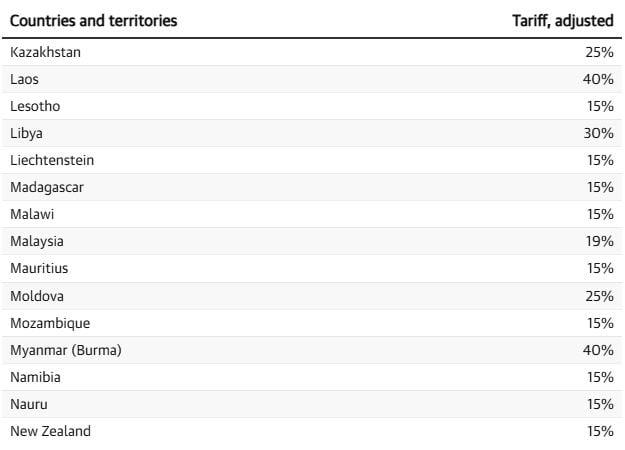625x450 pixels.
Task: Select Libya's 30% tariff value
Action: point(599,133)
